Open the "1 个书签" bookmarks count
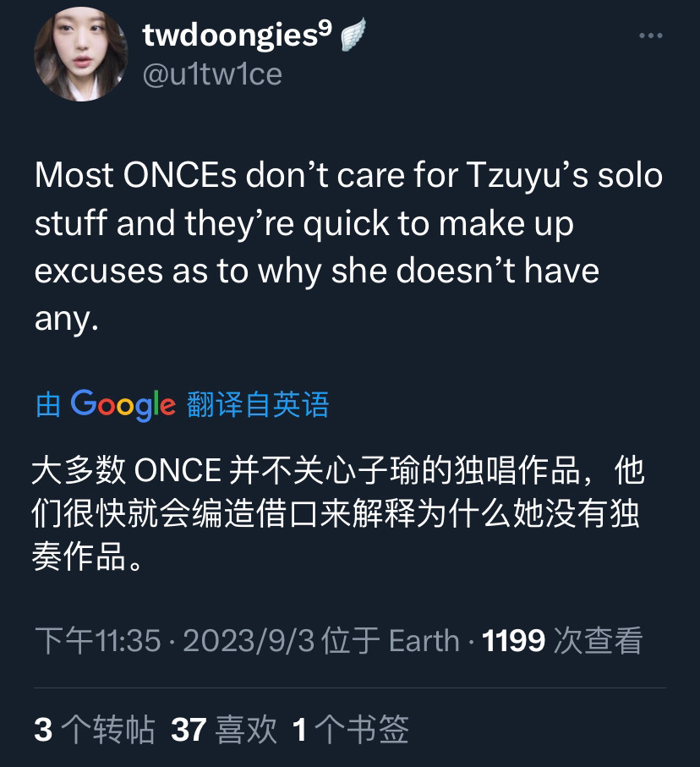 pyautogui.click(x=350, y=729)
